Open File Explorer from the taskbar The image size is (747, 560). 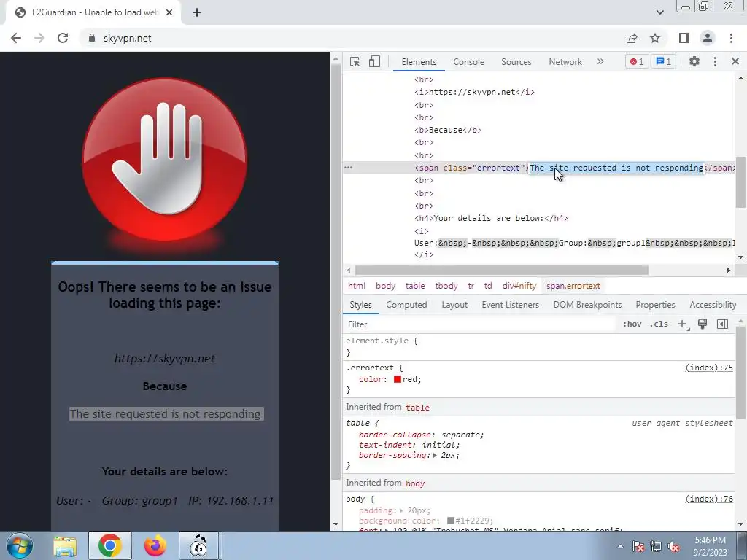point(65,545)
